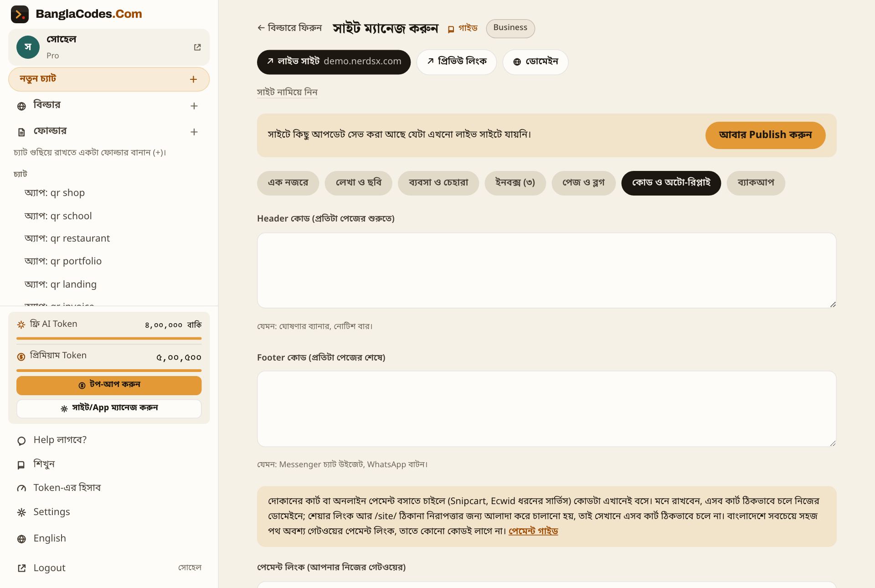Click টপ-আপ করুন button

coord(109,385)
